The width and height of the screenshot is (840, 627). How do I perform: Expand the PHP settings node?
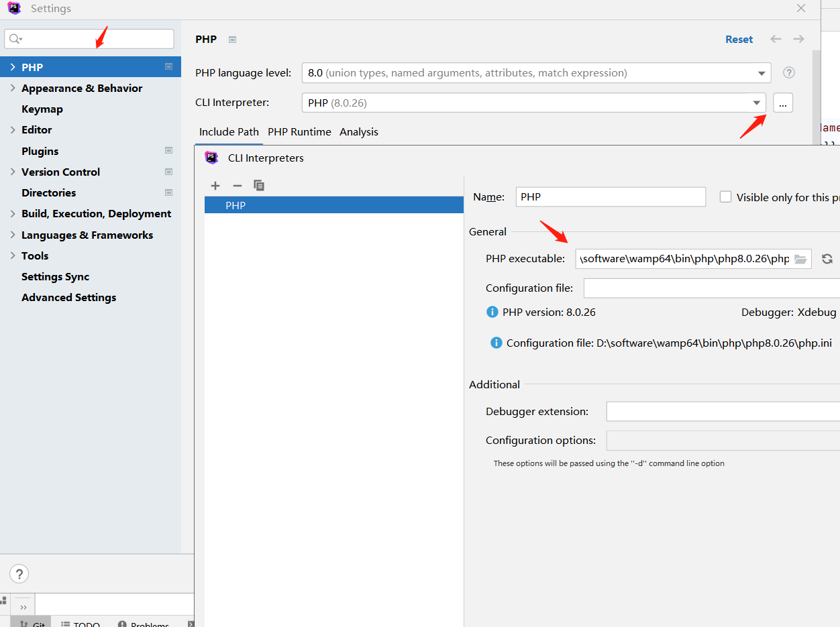tap(13, 67)
